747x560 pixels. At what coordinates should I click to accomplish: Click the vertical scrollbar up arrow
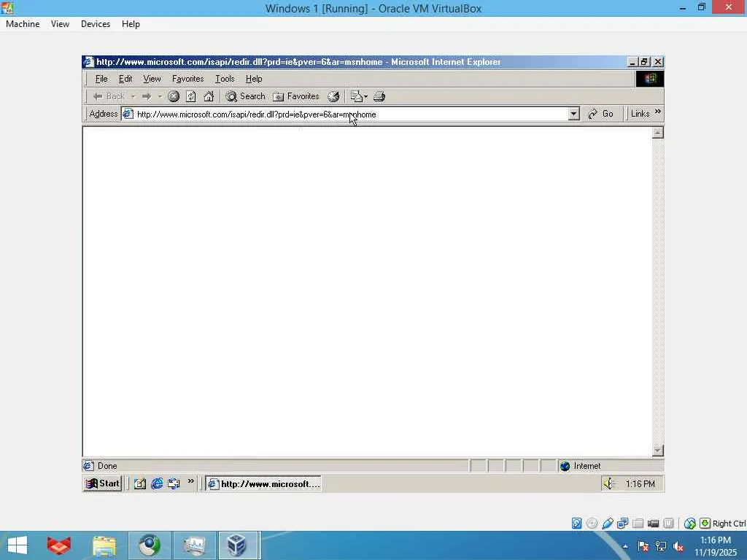[657, 133]
